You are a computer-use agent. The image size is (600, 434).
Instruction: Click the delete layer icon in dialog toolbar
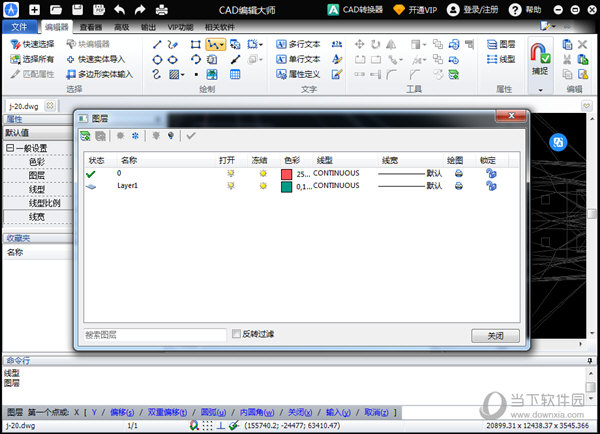tap(100, 136)
